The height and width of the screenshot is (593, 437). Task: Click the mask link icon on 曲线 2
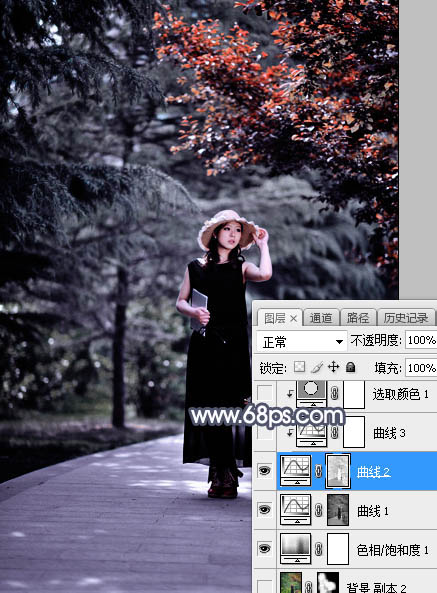click(319, 471)
